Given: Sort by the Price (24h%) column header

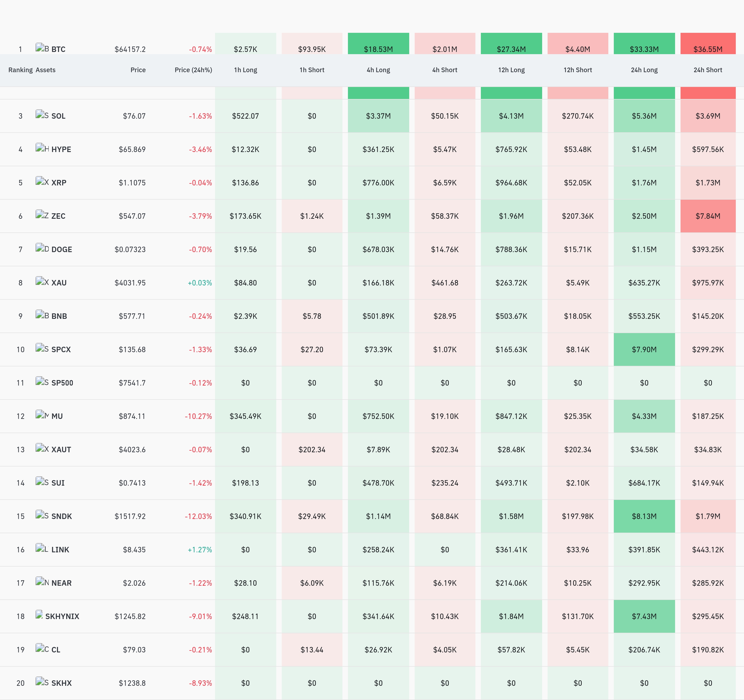Looking at the screenshot, I should point(193,70).
